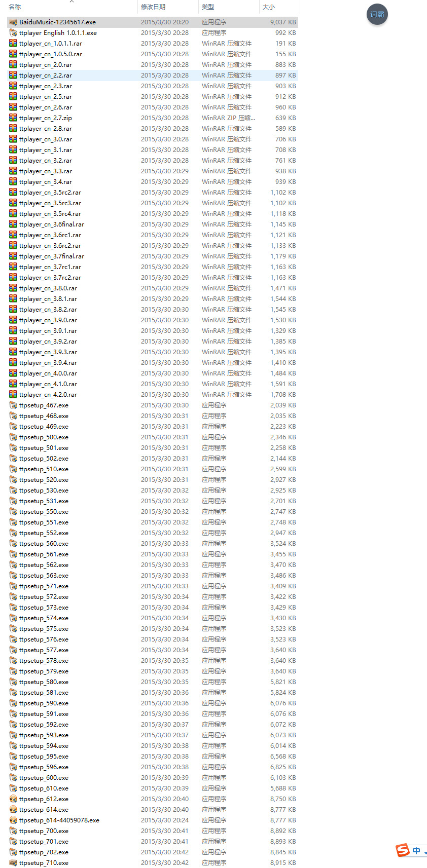Click the 1,708 KB size cell
427x868 pixels.
283,395
